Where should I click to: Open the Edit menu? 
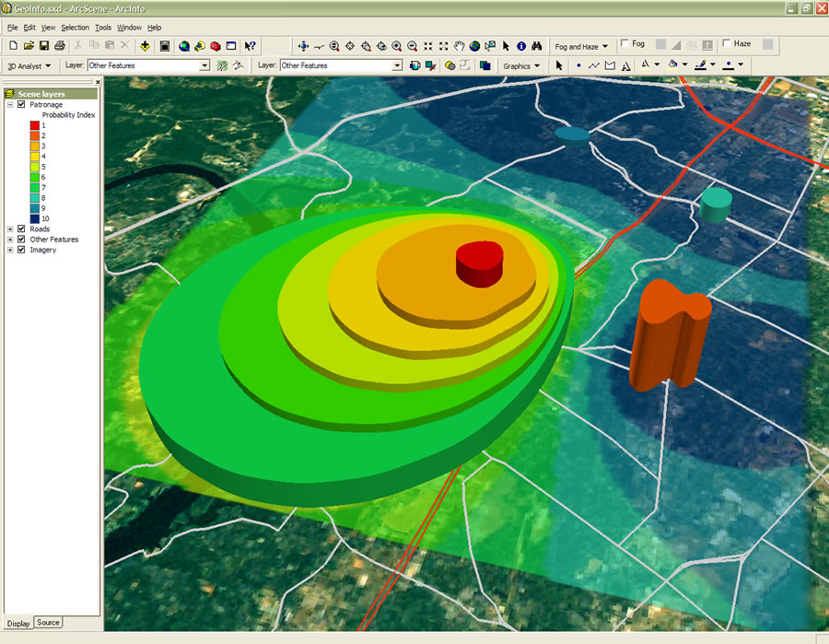[x=29, y=28]
